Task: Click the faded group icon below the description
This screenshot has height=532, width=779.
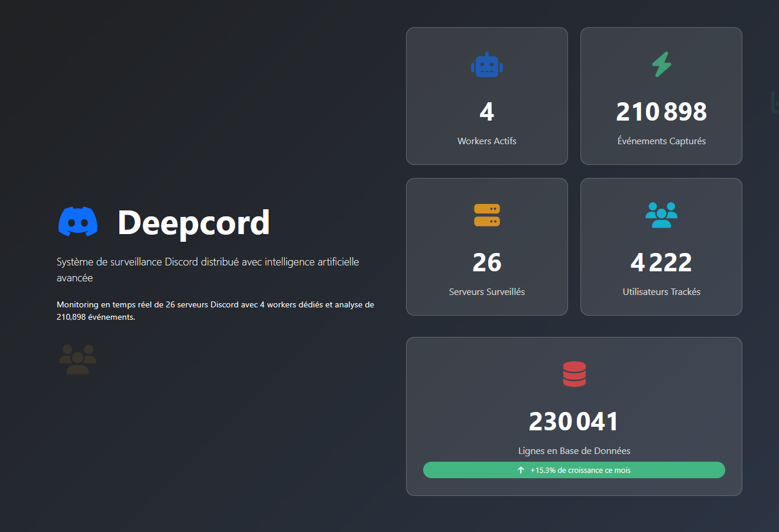Action: 77,359
